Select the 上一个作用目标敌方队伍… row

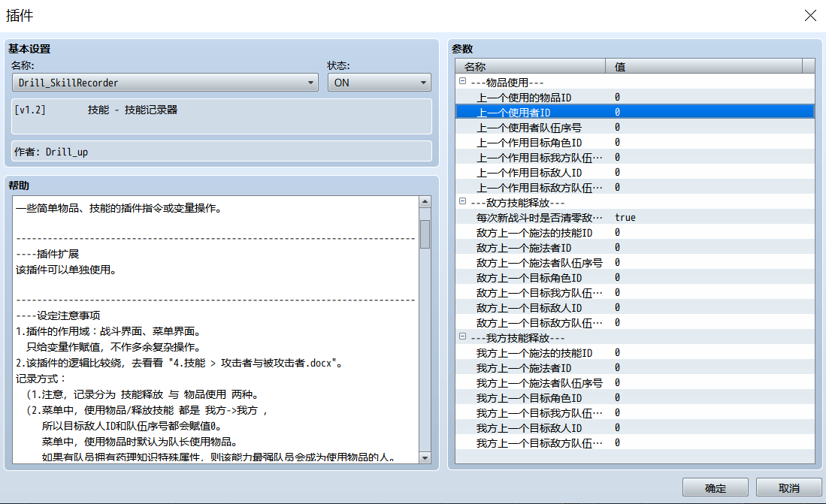click(635, 188)
